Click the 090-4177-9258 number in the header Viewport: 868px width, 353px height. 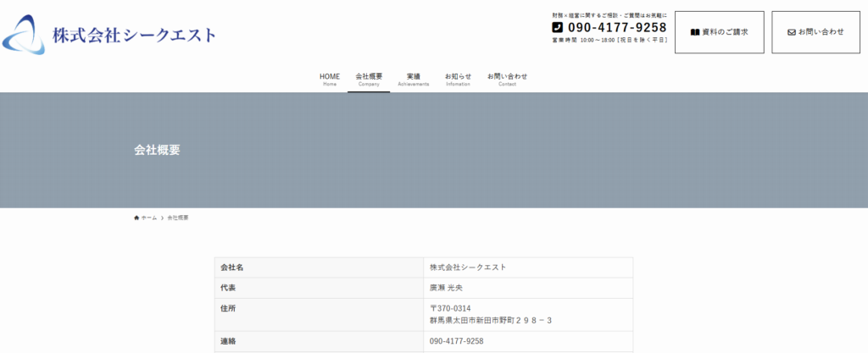pos(617,27)
